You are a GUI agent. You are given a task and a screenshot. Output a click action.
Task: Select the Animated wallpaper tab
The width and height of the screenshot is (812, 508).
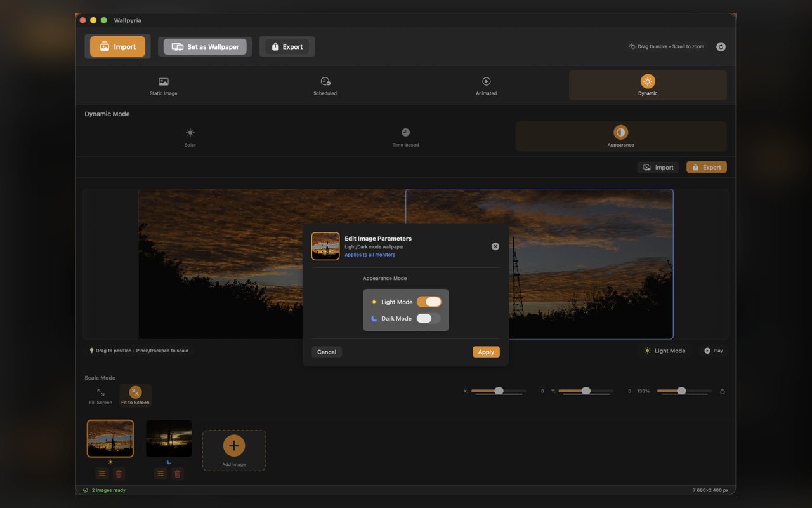coord(487,86)
